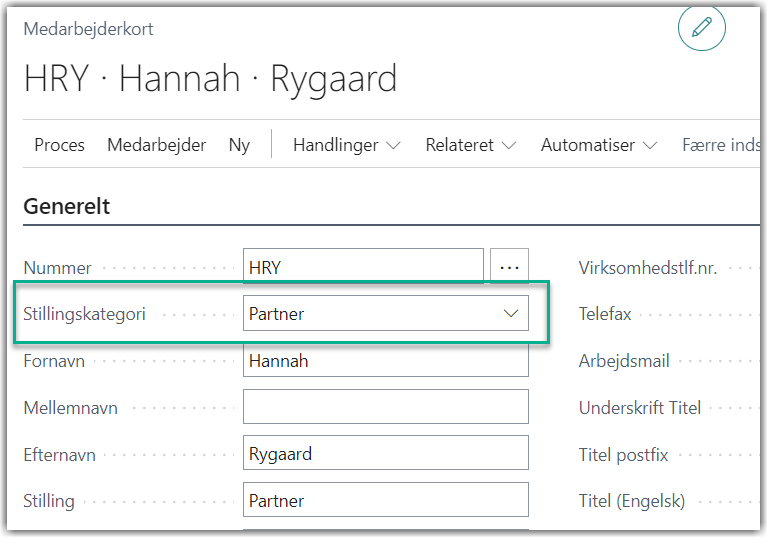
Task: Click into the Nummer field
Action: pos(363,267)
